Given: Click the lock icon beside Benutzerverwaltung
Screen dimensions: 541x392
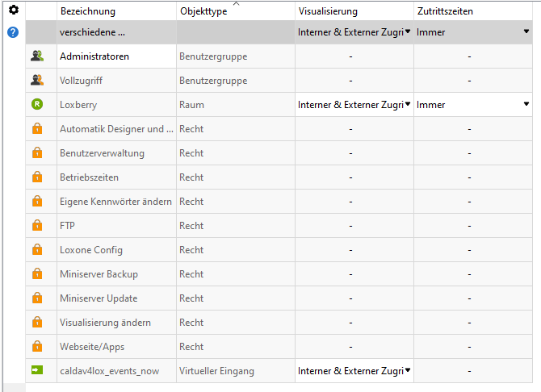Looking at the screenshot, I should tap(36, 153).
